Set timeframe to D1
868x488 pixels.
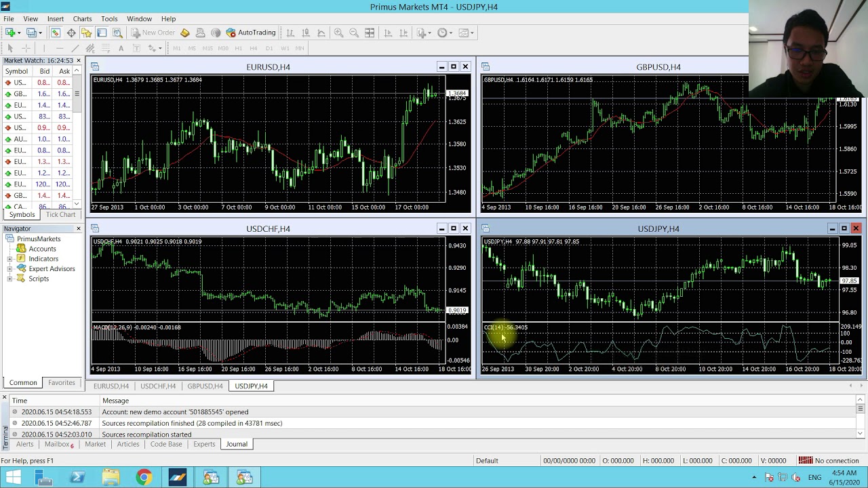pyautogui.click(x=269, y=48)
